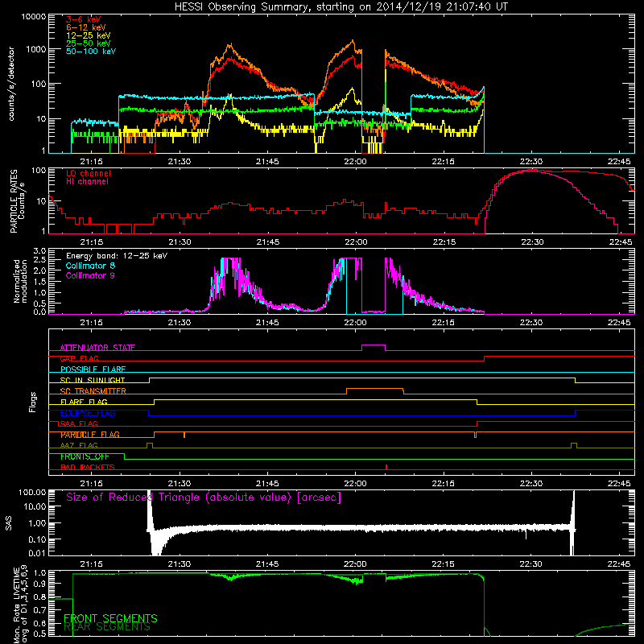Click the BAD PACKETS flag label
This screenshot has width=644, height=644.
pos(88,467)
